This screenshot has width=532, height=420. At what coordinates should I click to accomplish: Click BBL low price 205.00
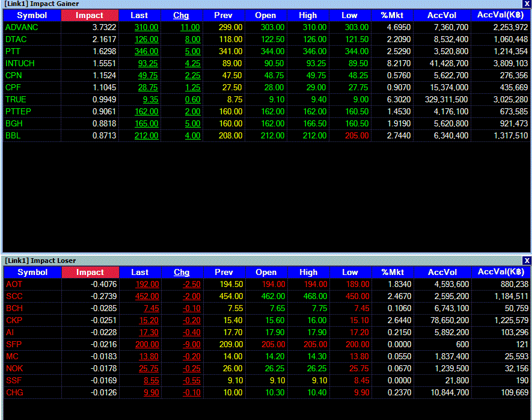point(356,136)
